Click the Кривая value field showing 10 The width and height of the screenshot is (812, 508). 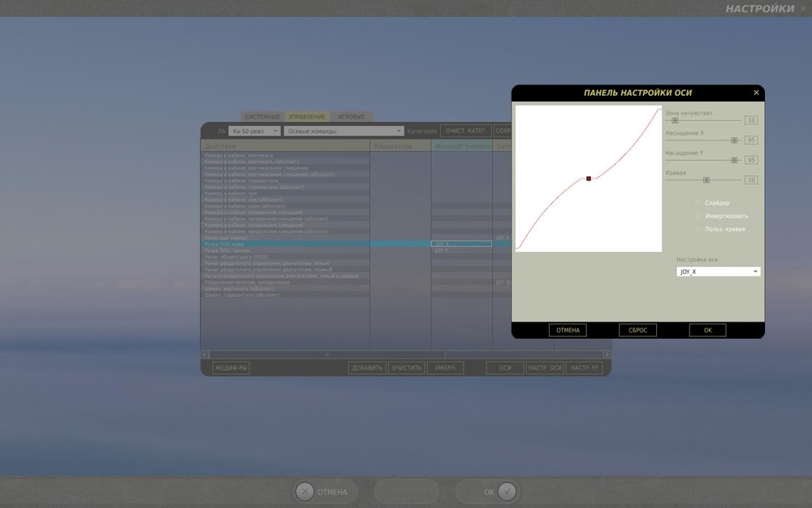751,180
